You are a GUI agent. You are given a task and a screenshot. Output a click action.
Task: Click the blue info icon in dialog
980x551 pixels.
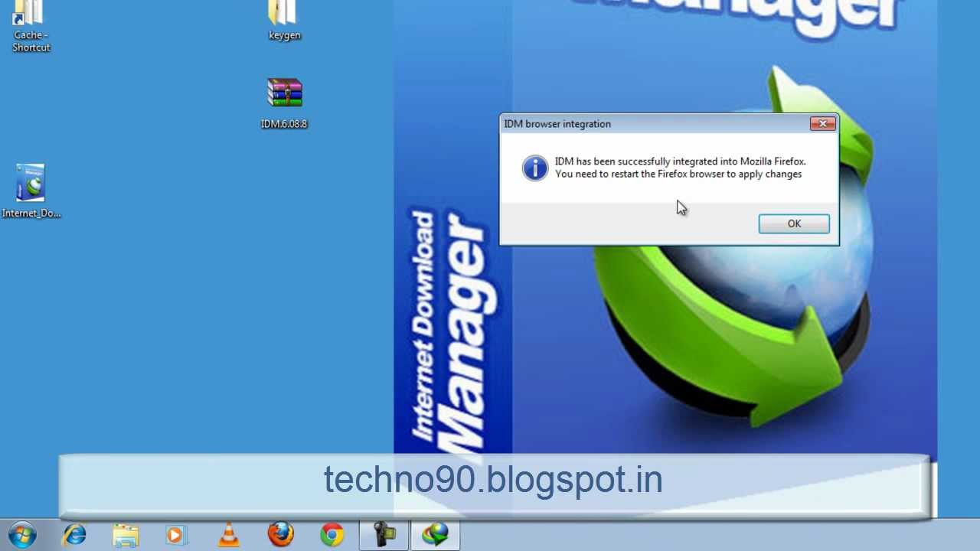(535, 168)
